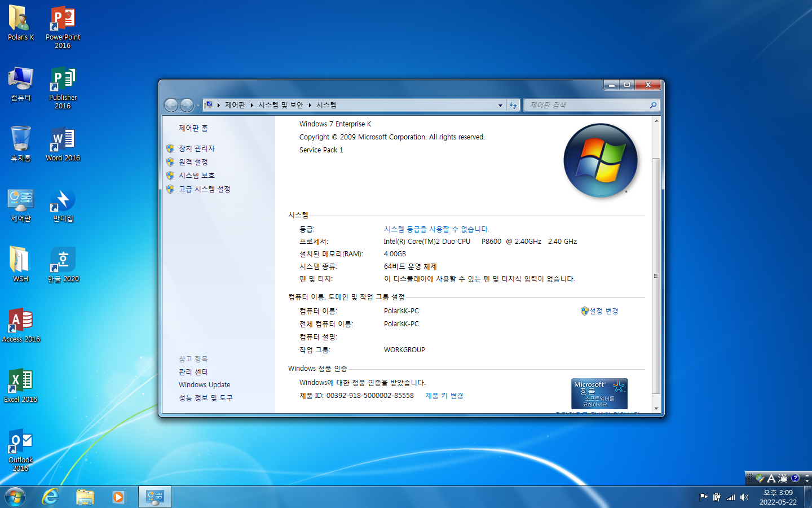Click the 제품 키 변경 link
This screenshot has height=508, width=812.
click(x=444, y=396)
